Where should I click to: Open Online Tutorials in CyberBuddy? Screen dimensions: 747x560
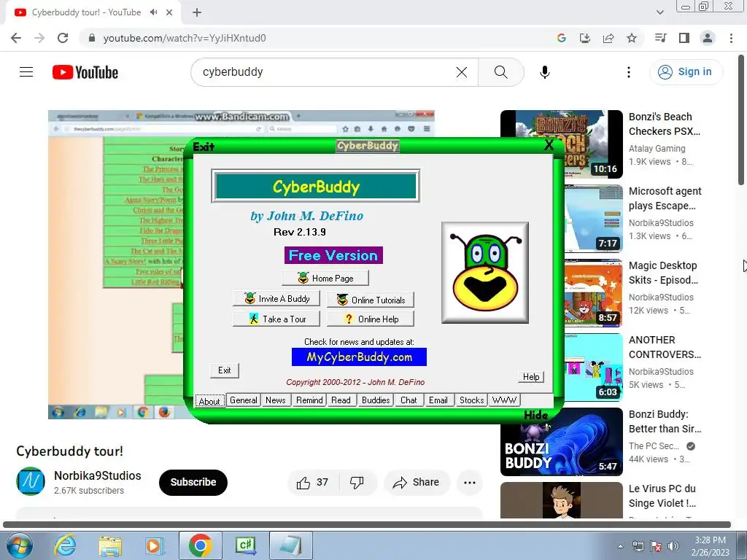(371, 300)
